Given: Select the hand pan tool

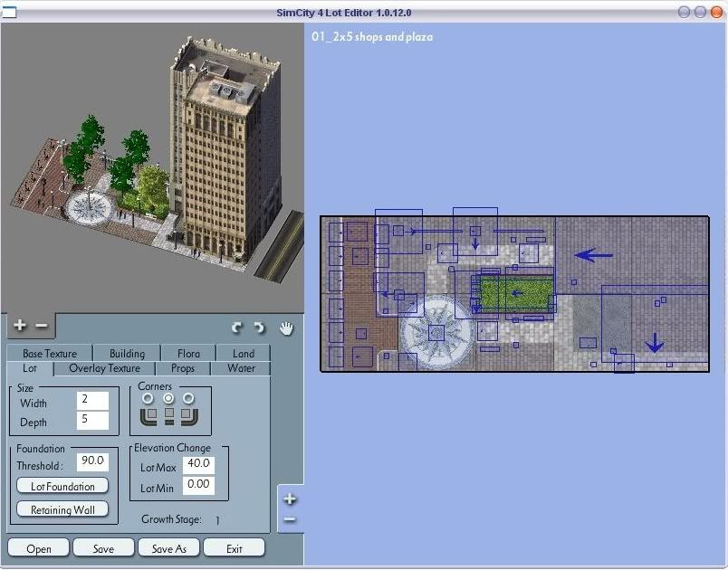Looking at the screenshot, I should tap(287, 328).
